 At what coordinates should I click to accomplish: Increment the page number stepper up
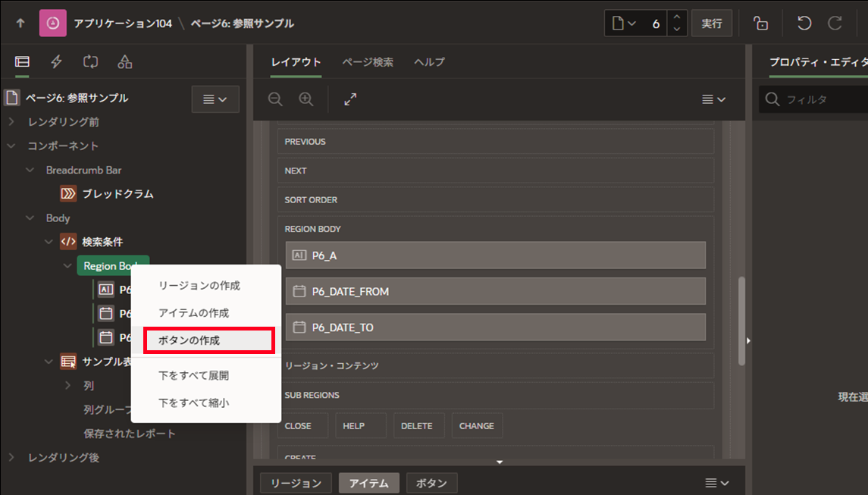[x=677, y=17]
